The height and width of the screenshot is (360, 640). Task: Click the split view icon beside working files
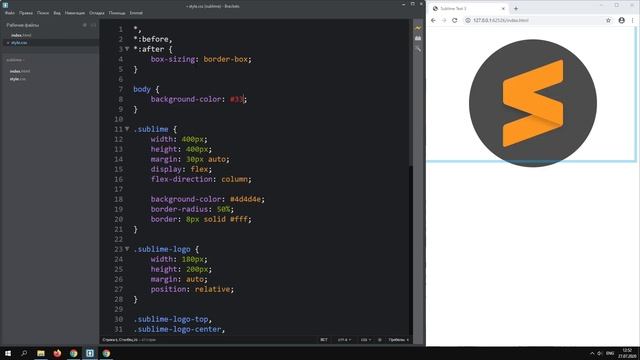pyautogui.click(x=93, y=25)
